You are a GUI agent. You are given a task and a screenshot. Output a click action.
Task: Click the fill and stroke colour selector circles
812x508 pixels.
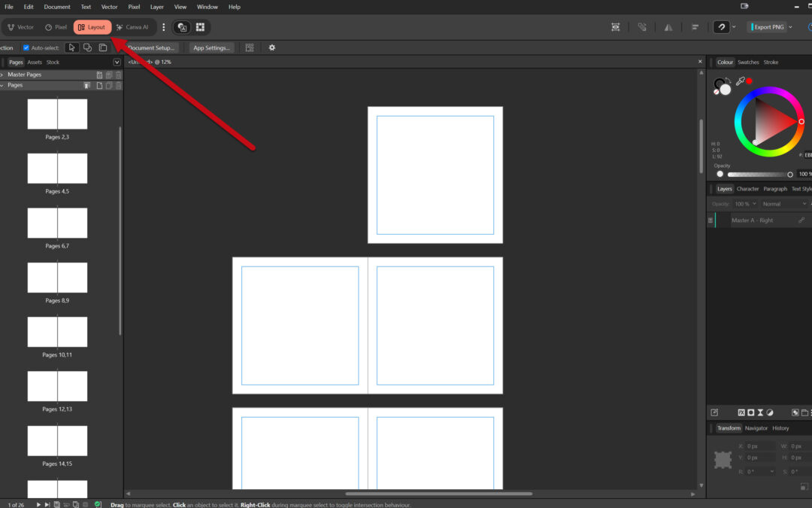(723, 86)
